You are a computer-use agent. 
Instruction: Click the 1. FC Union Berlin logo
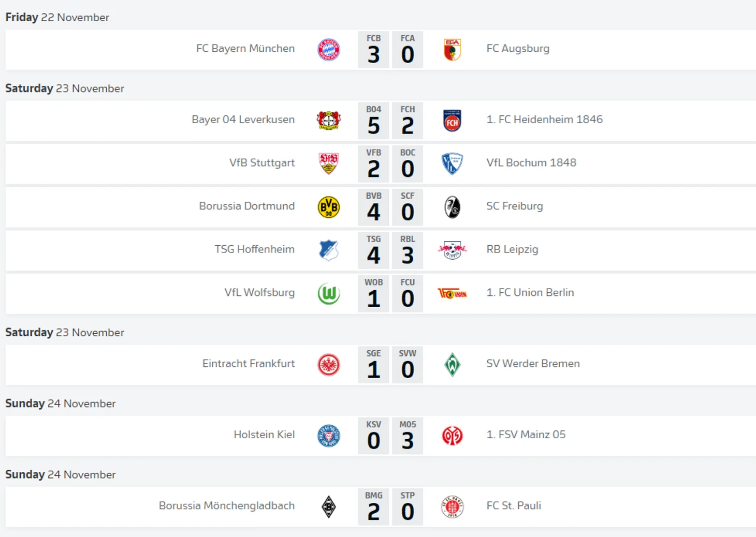coord(452,294)
